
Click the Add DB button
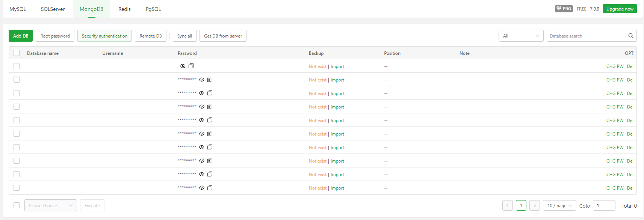tap(21, 36)
